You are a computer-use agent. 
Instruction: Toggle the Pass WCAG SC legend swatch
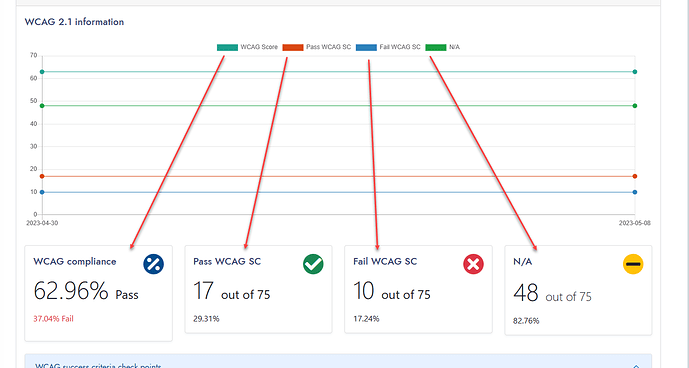(293, 47)
